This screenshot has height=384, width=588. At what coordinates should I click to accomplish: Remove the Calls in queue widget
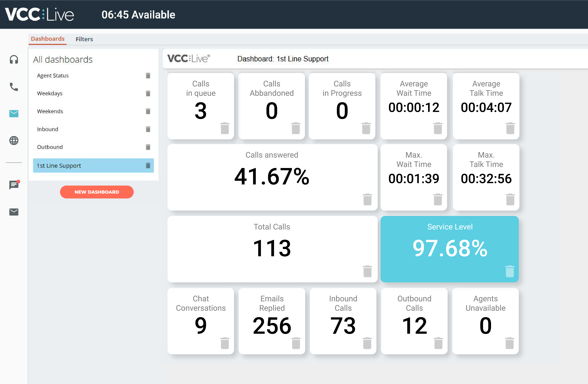coord(225,128)
